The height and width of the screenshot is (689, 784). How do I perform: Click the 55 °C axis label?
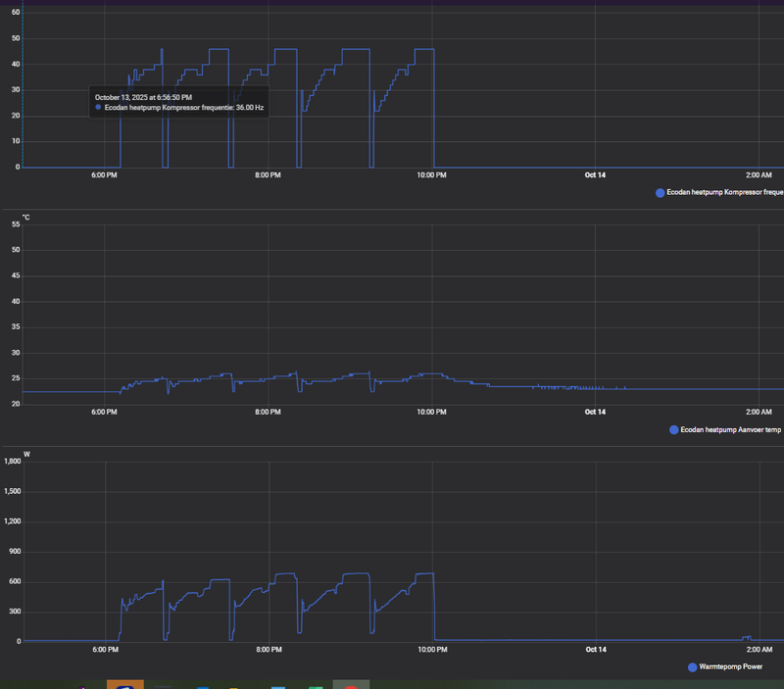pyautogui.click(x=16, y=224)
